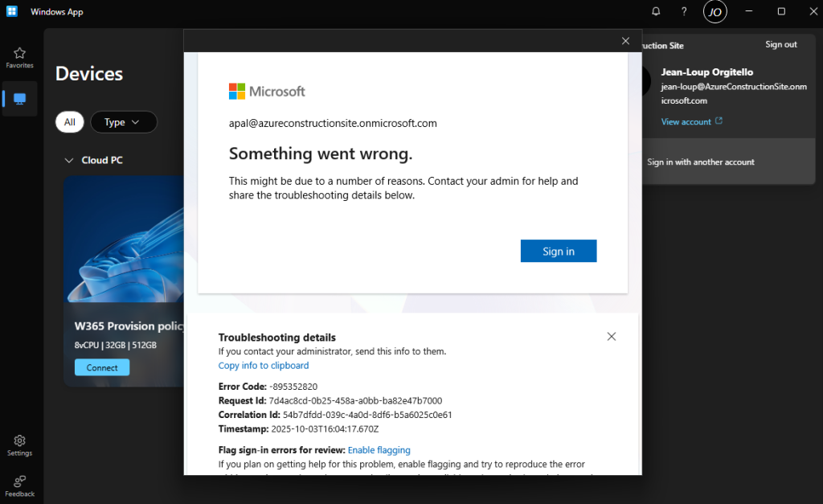This screenshot has height=504, width=823.
Task: Collapse the Cloud PC section
Action: 68,160
